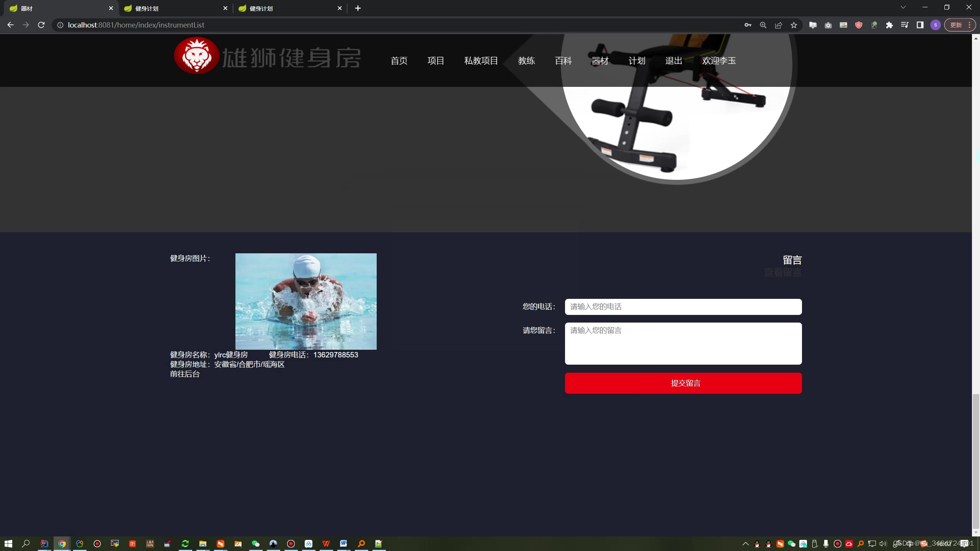Image resolution: width=980 pixels, height=551 pixels.
Task: Click the share page icon
Action: point(778,25)
